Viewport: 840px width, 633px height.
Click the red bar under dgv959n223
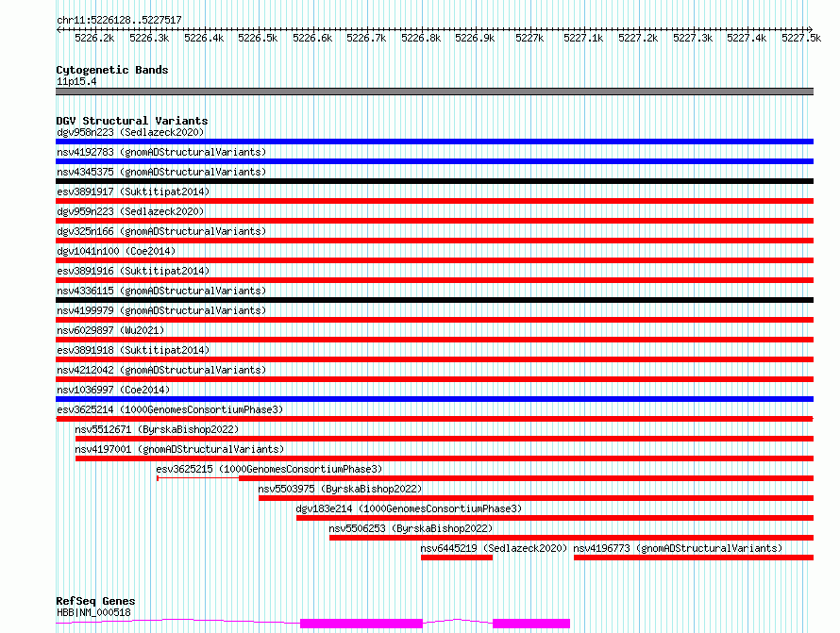[434, 221]
